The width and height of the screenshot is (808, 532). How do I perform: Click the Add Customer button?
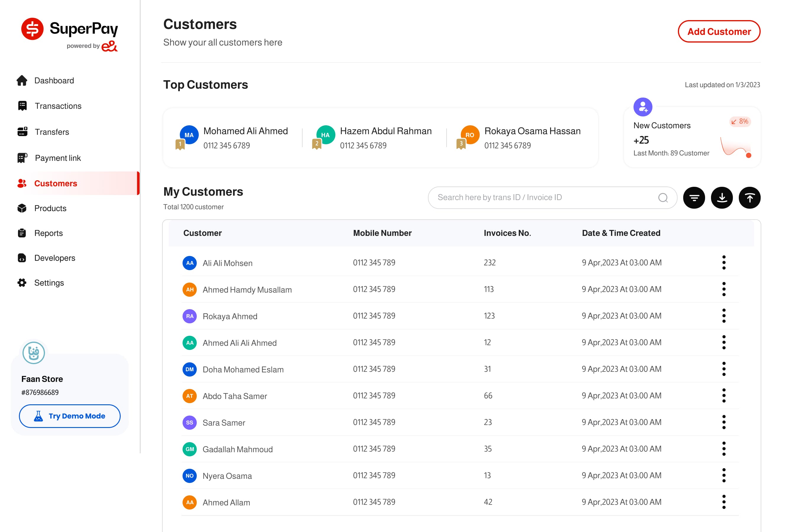click(x=719, y=32)
